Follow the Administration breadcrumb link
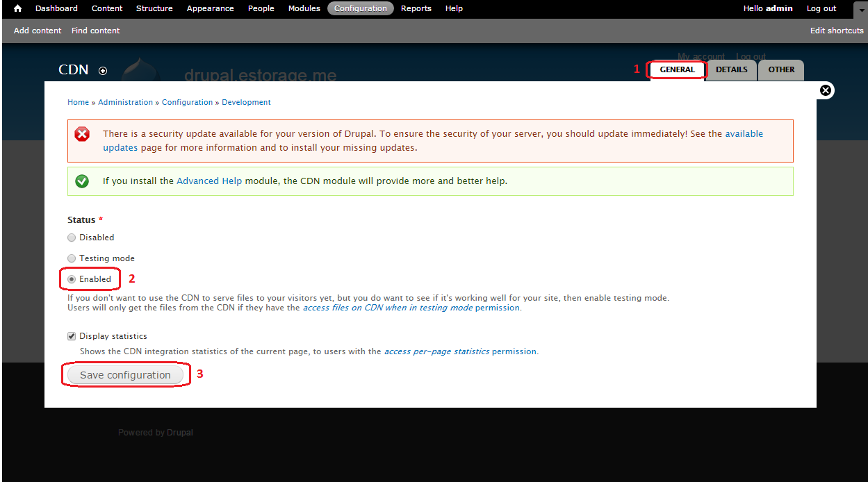Viewport: 868px width, 482px height. [126, 102]
